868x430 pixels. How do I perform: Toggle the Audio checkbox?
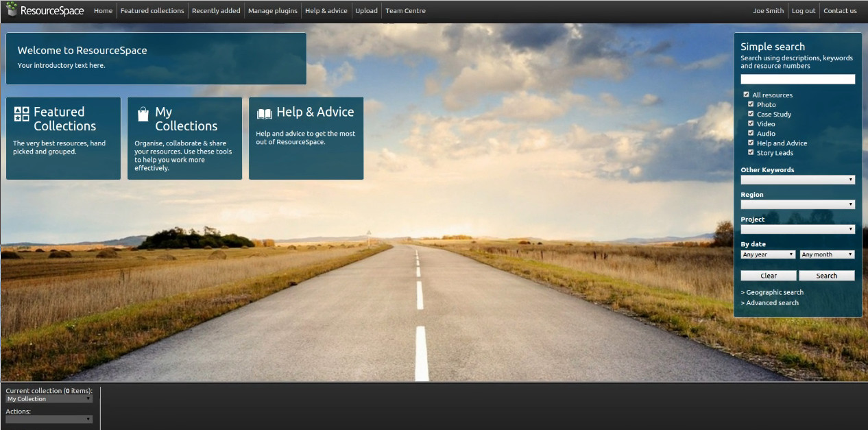751,133
